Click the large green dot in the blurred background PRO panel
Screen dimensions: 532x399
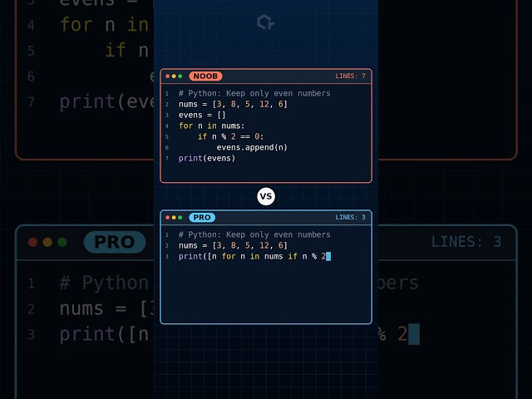click(x=62, y=242)
